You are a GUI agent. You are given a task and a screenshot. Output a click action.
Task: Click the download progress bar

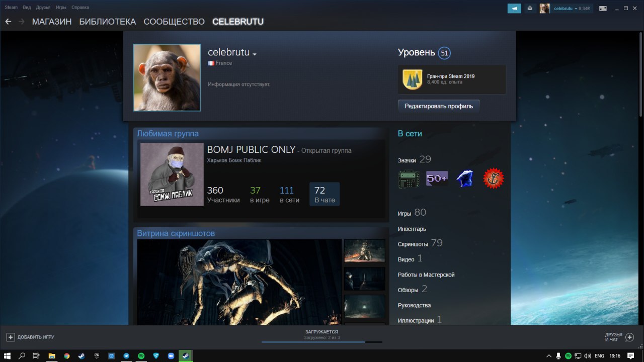[x=322, y=342]
